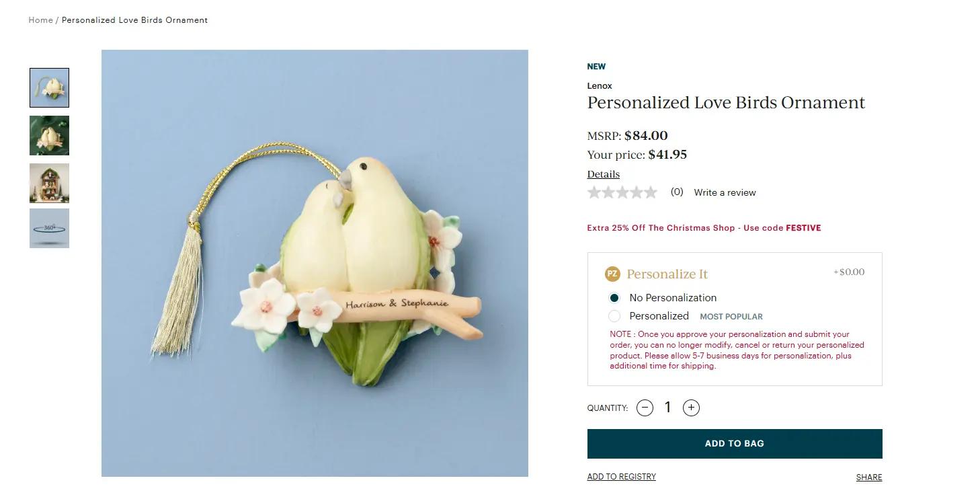The width and height of the screenshot is (980, 499).
Task: Open the Details link under price
Action: [603, 174]
